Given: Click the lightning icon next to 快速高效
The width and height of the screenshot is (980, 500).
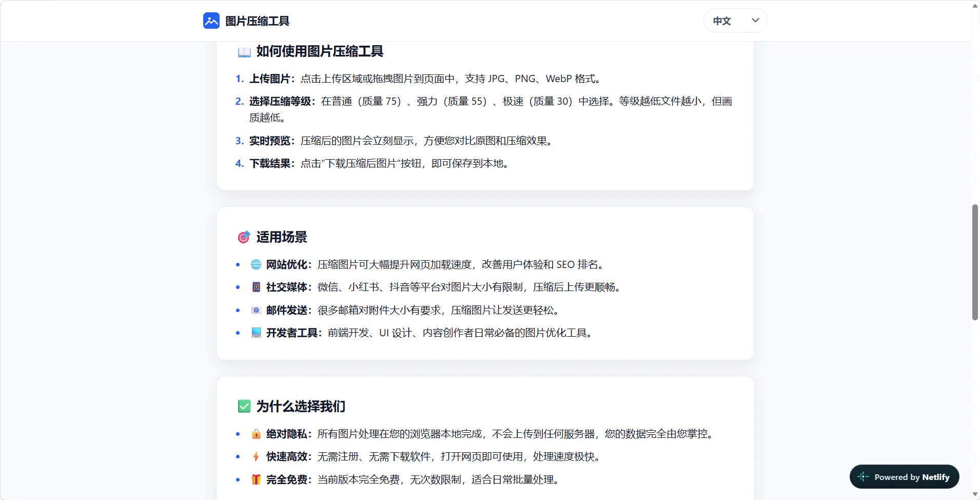Looking at the screenshot, I should [256, 456].
